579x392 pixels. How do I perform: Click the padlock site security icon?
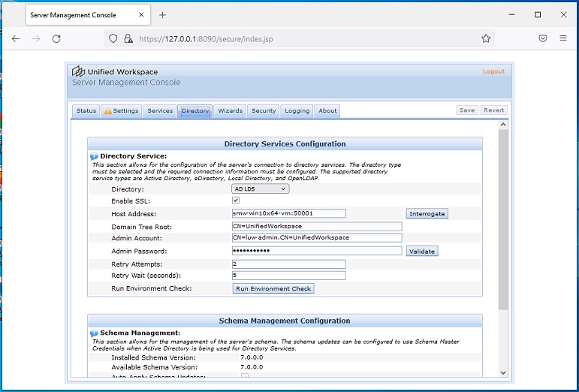(128, 38)
